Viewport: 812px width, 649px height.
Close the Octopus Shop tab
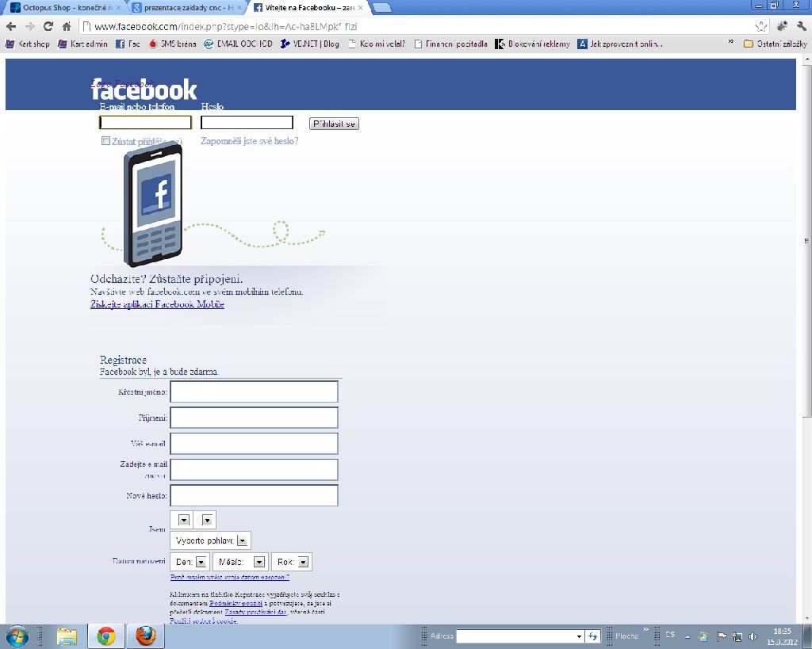[x=118, y=8]
